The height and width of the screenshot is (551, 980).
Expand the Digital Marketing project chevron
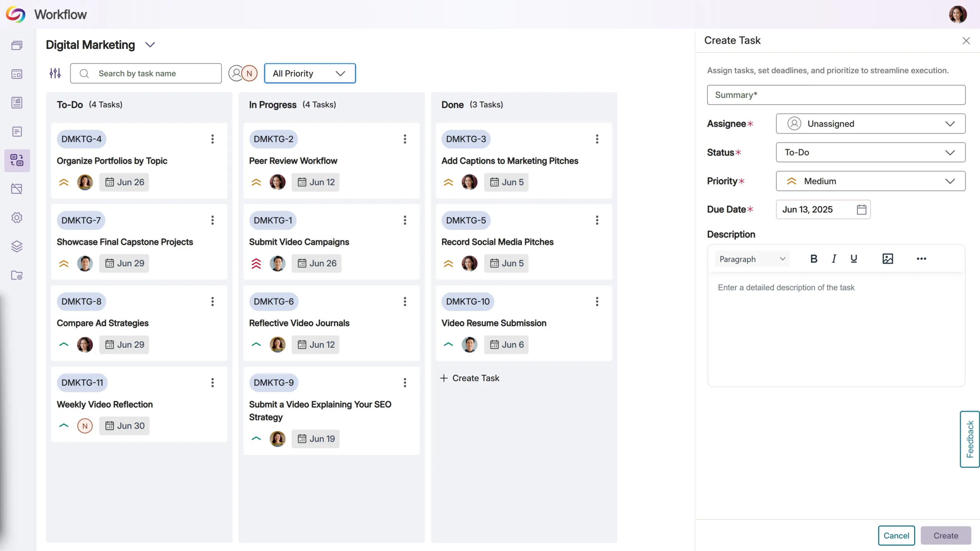click(150, 45)
